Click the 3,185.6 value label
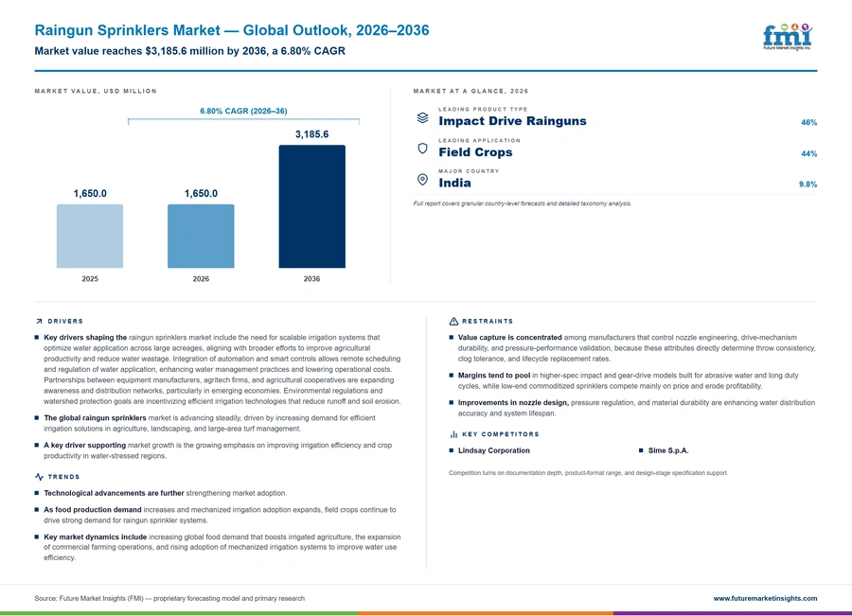Viewport: 852px width, 616px height. click(x=311, y=134)
